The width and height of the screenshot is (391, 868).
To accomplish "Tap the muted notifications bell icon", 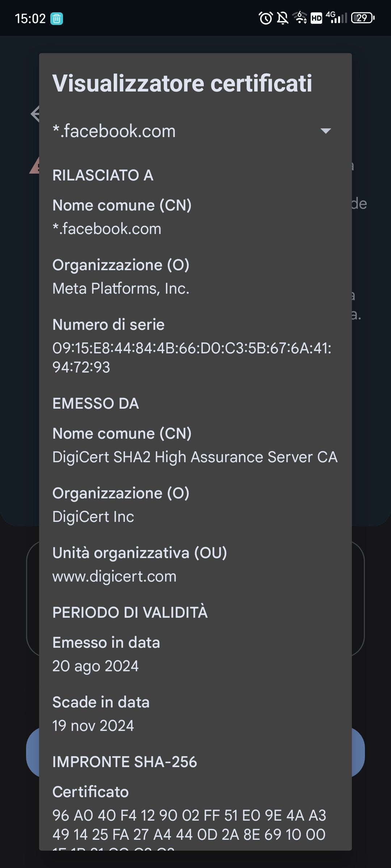I will click(283, 18).
